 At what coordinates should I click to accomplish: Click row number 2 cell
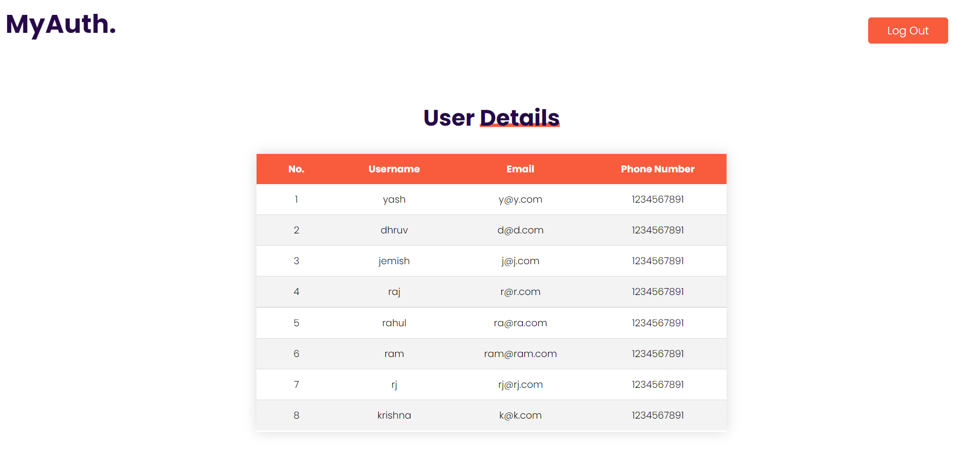(x=296, y=230)
